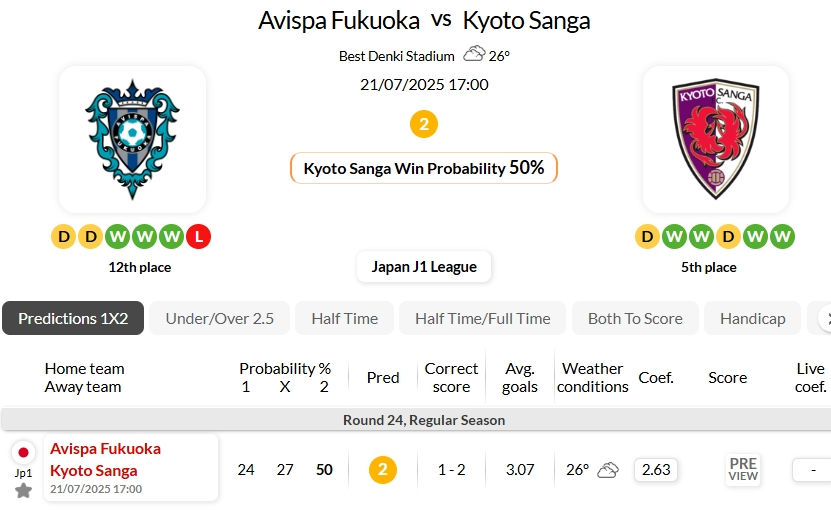
Task: Click the Avispa Fukuoka team crest
Action: click(132, 139)
